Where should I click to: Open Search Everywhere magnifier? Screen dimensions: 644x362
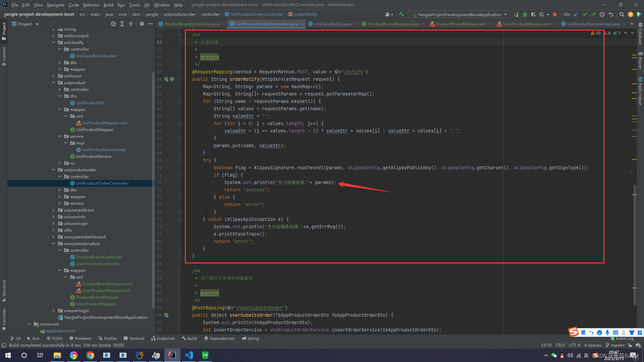pyautogui.click(x=622, y=14)
